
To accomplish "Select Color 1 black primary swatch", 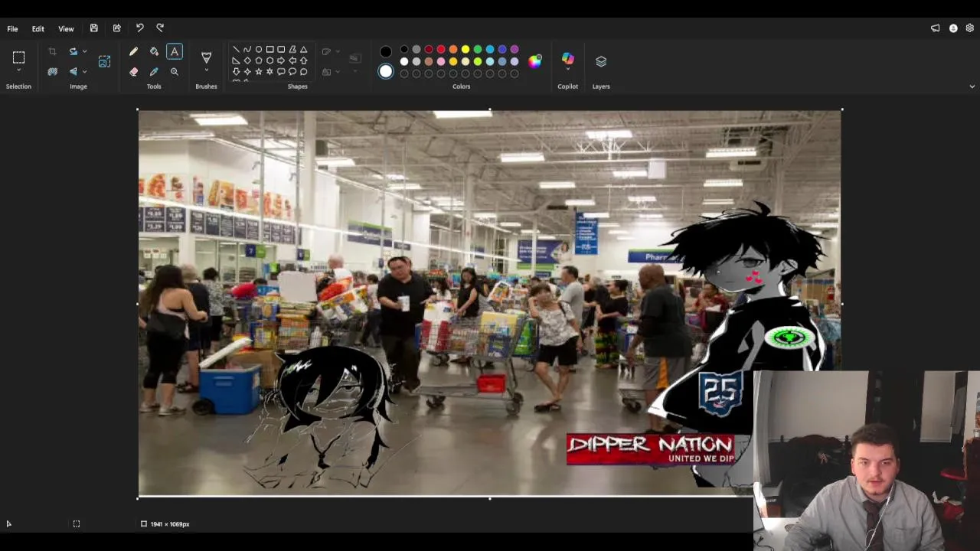I will (x=386, y=52).
